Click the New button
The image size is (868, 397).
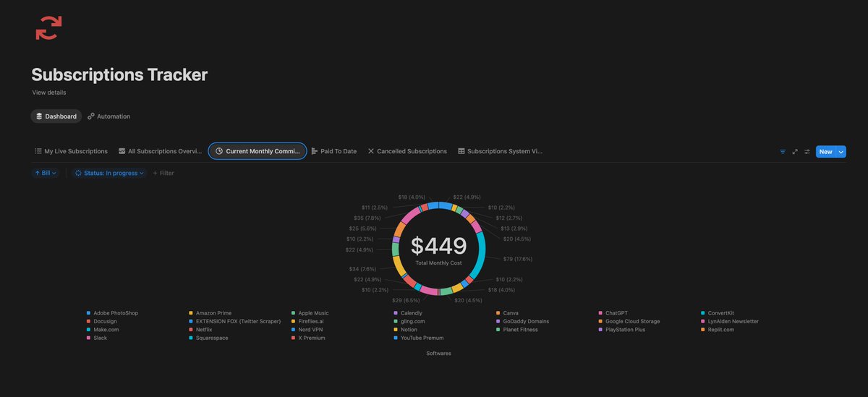coord(825,152)
